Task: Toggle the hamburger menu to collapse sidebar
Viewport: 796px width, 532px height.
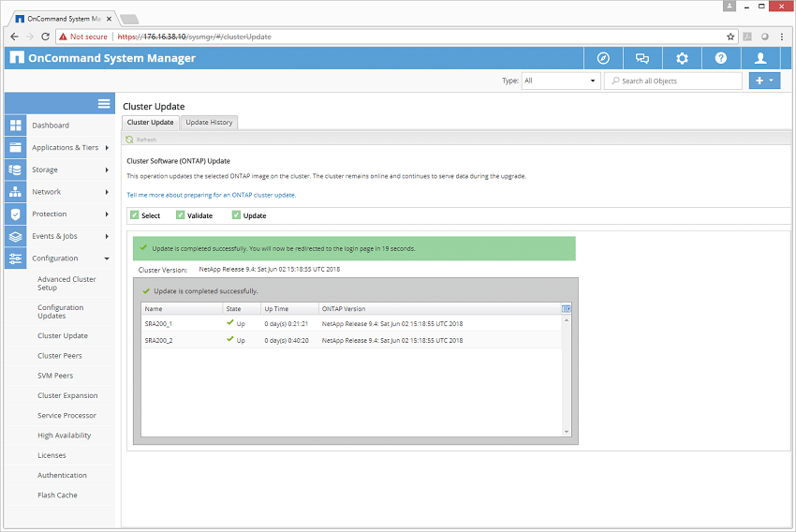Action: point(104,104)
